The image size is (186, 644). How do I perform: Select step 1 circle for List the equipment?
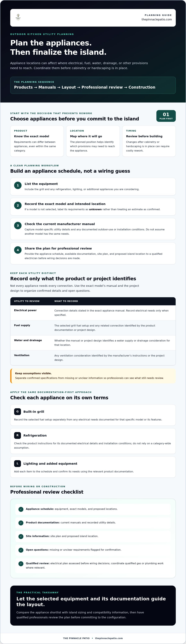(x=18, y=186)
